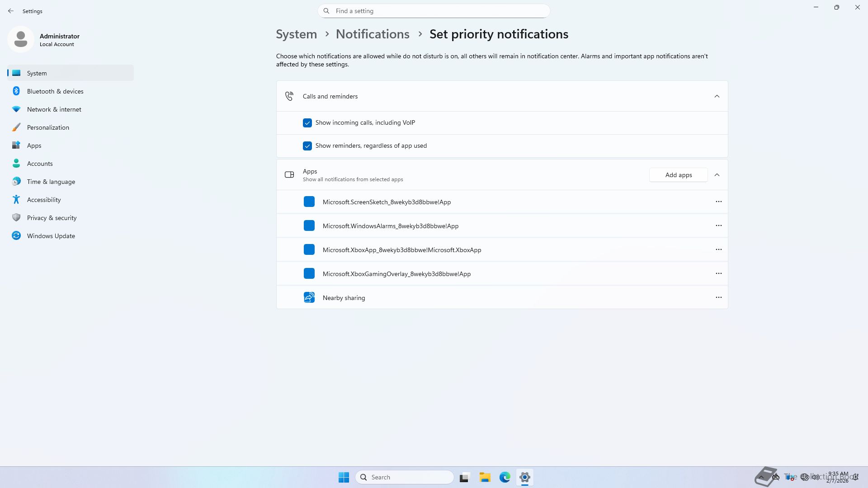Open File Explorer from the taskbar
Screen dimensions: 868x488
coord(485,477)
